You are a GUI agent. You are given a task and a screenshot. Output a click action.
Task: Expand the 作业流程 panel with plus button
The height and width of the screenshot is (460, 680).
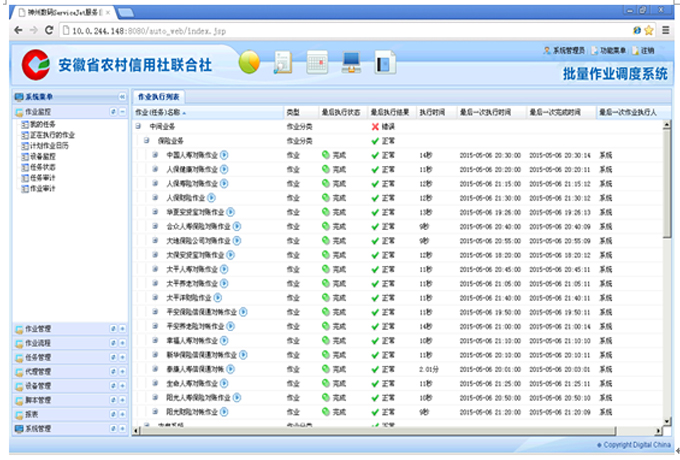tap(122, 343)
